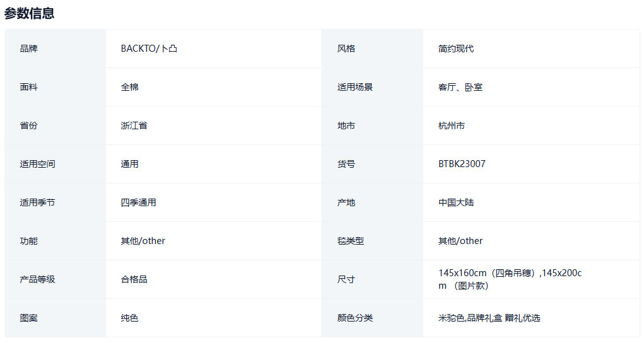The height and width of the screenshot is (343, 644).
Task: Select the brand value BACKTO/卜凸
Action: pyautogui.click(x=149, y=49)
